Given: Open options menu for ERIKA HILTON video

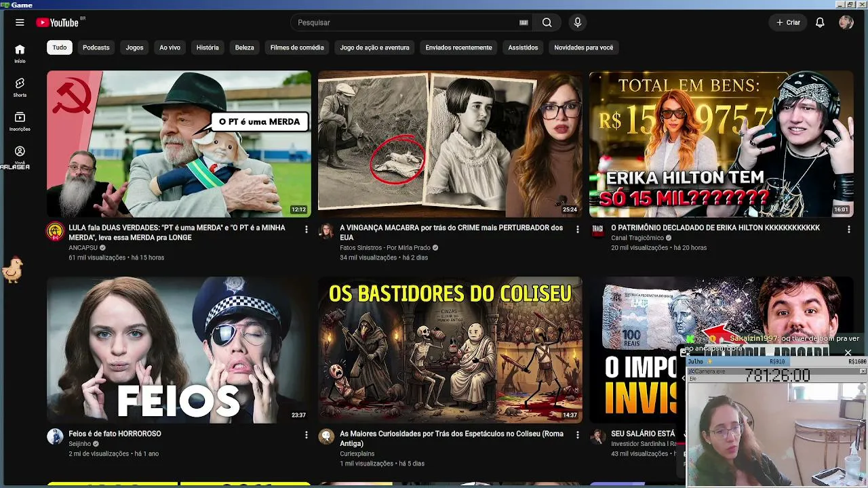Looking at the screenshot, I should point(848,230).
